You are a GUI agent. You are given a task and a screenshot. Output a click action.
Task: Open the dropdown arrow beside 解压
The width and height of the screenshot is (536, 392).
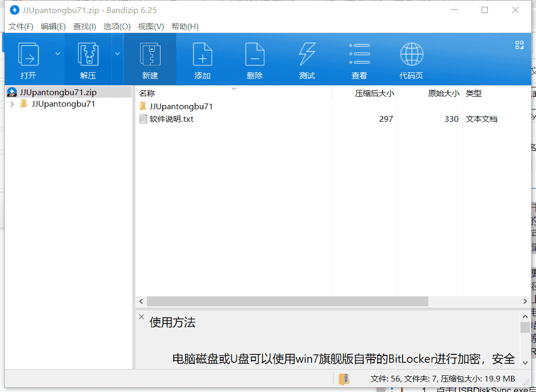(117, 54)
